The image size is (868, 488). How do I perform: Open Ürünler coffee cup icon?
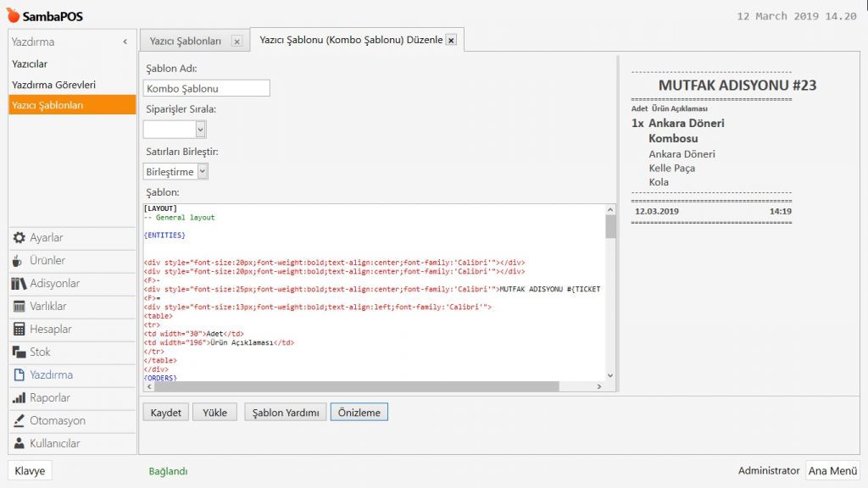pos(19,261)
